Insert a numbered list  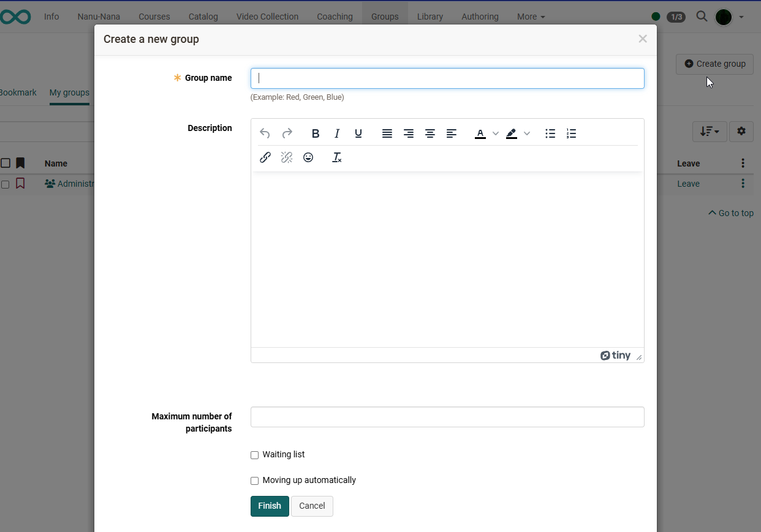coord(571,133)
